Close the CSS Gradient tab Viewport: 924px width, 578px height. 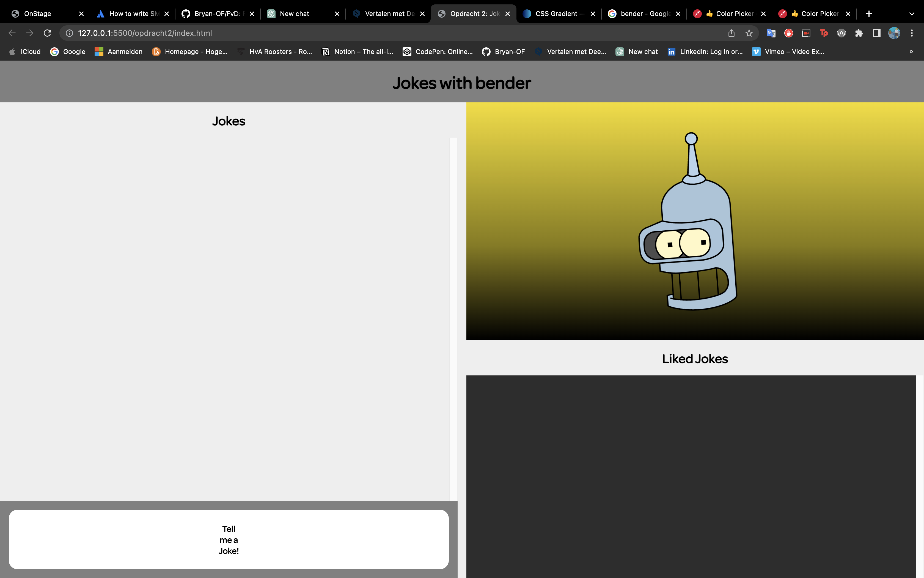[593, 14]
